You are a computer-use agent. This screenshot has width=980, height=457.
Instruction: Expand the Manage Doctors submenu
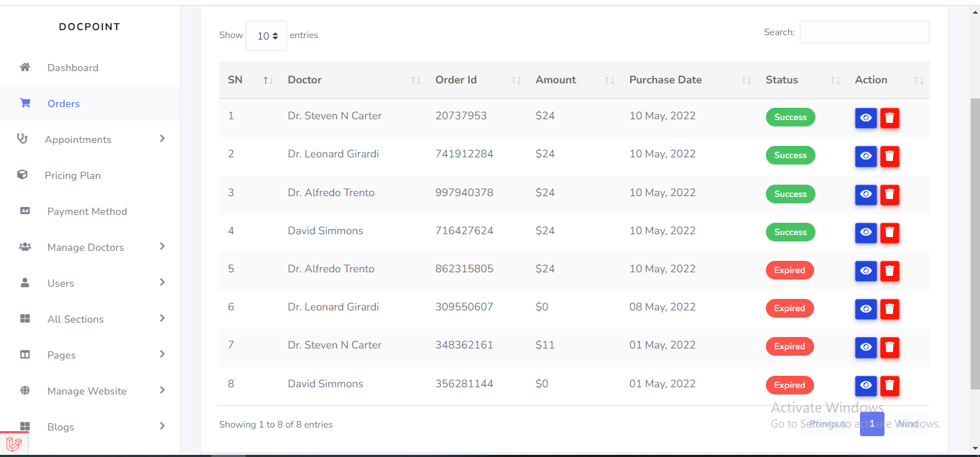[x=162, y=247]
